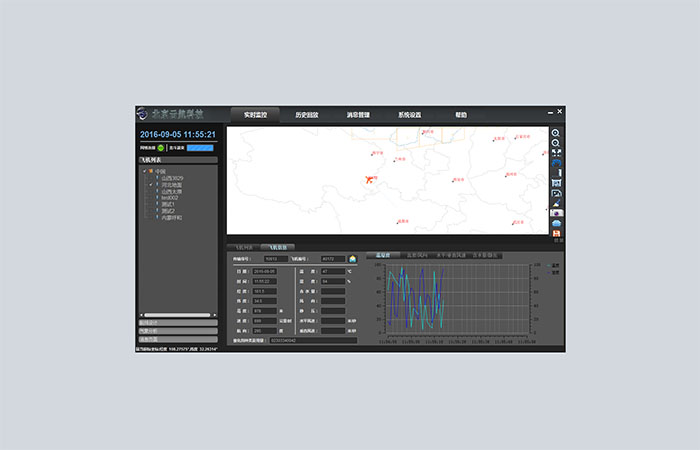Image resolution: width=700 pixels, height=450 pixels.
Task: Collapse the 中国 tree node
Action: pyautogui.click(x=144, y=172)
